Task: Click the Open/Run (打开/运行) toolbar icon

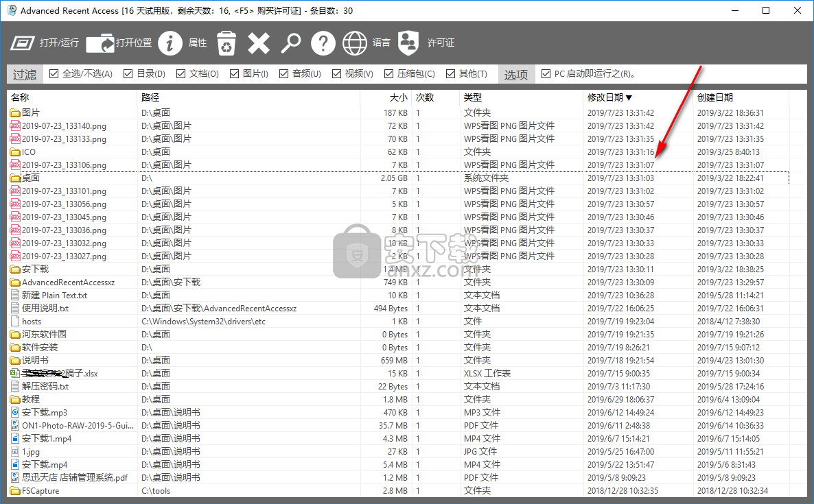Action: point(23,43)
